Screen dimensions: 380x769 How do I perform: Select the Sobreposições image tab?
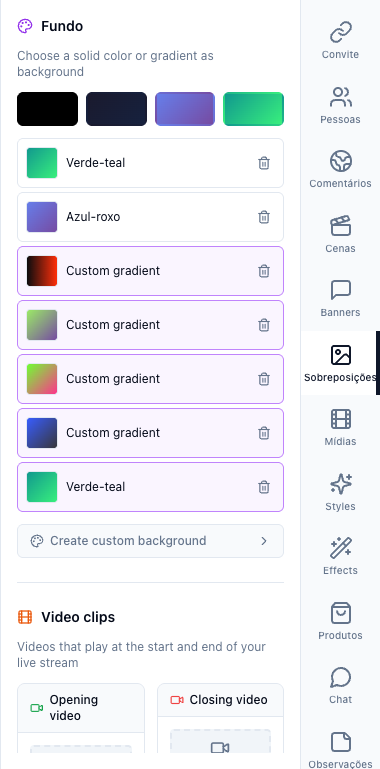pos(340,363)
